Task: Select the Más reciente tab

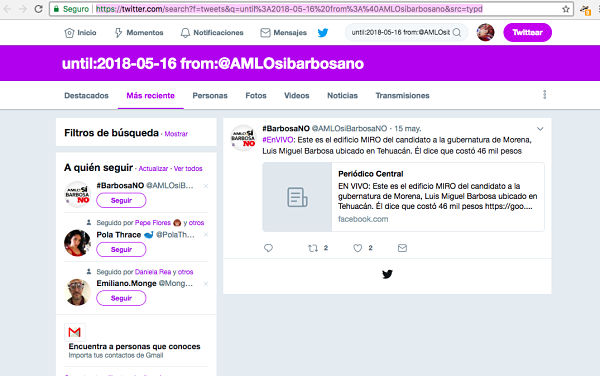Action: (x=150, y=96)
